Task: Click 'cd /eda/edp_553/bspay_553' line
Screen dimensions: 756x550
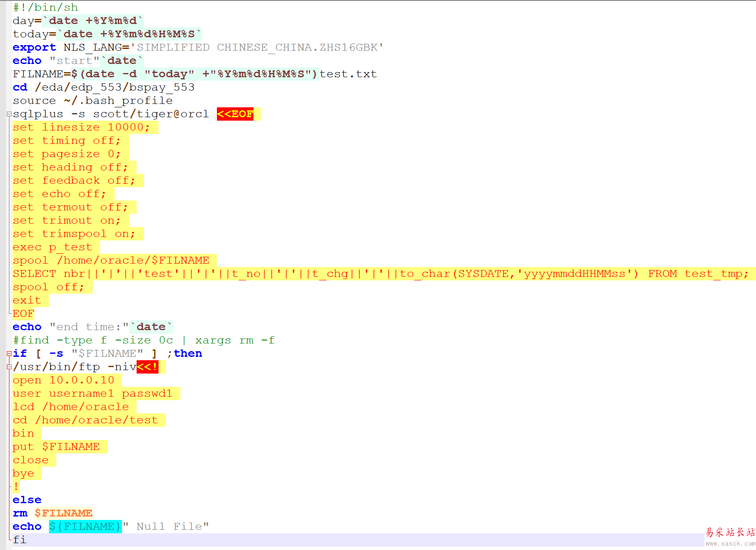Action: tap(104, 87)
